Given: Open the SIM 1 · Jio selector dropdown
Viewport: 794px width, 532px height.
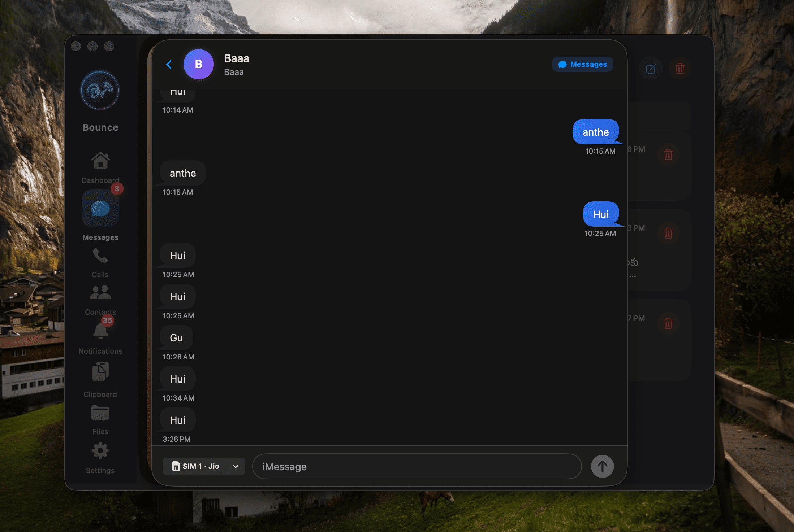Looking at the screenshot, I should click(203, 466).
